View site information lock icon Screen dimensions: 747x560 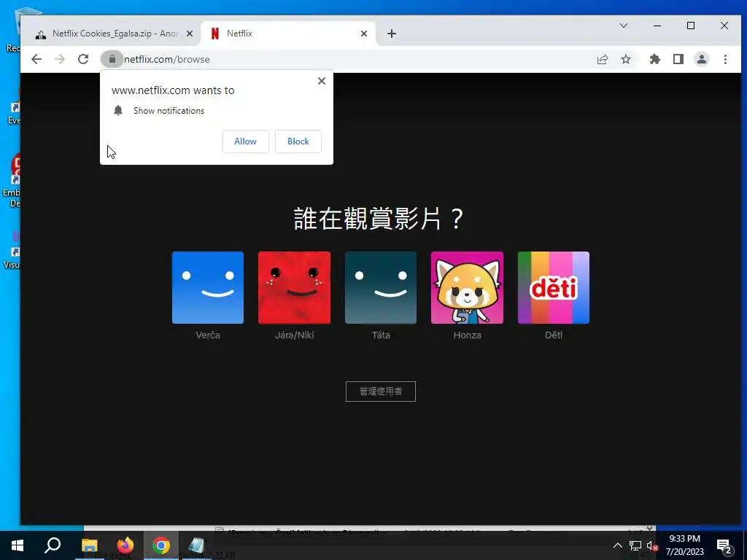(x=112, y=59)
